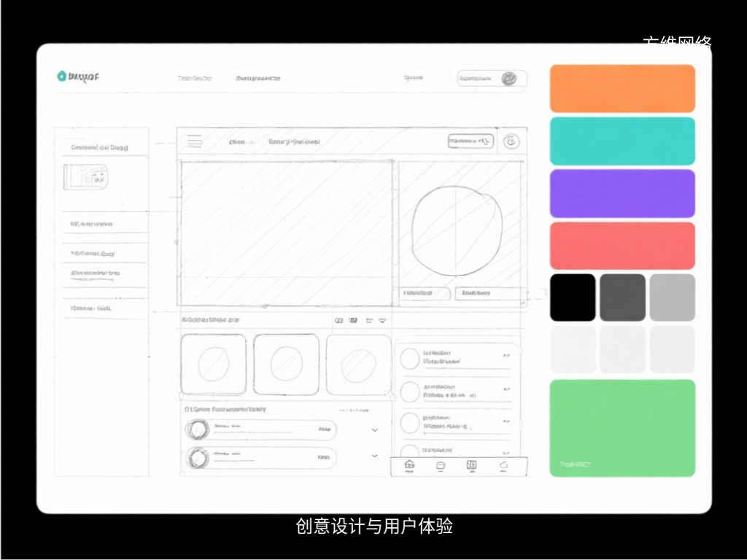This screenshot has height=560, width=747.
Task: Select the hamburger menu icon in wireframe header
Action: pyautogui.click(x=194, y=141)
